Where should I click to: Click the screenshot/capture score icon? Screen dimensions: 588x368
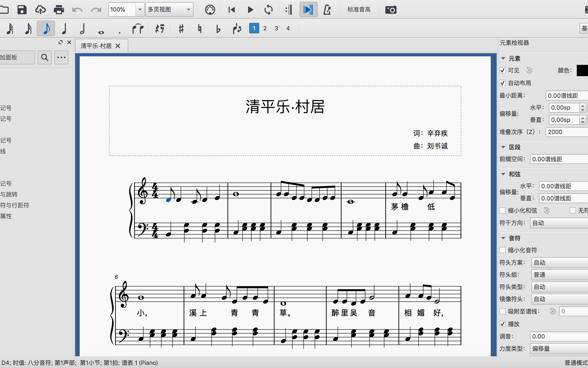coord(390,9)
